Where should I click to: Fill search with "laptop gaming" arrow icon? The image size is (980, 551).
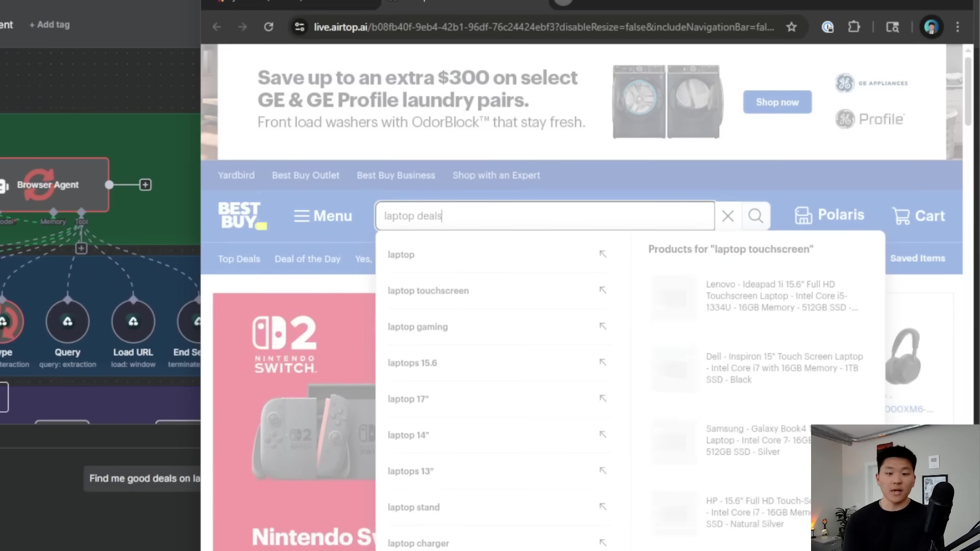603,327
